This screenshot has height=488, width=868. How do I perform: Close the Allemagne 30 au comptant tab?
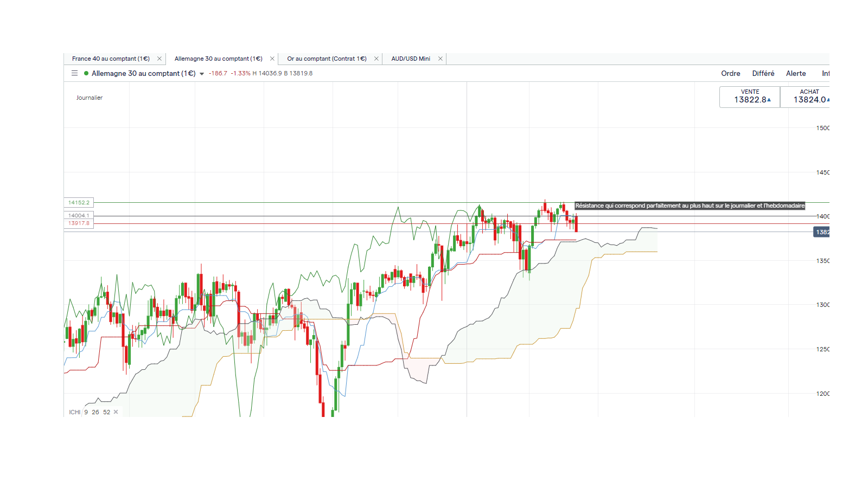(272, 59)
